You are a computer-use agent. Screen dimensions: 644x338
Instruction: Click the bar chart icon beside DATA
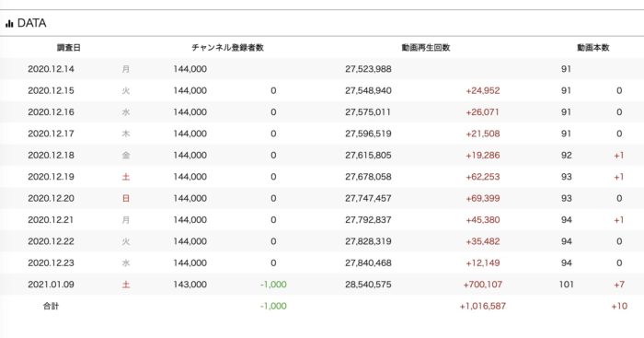(9, 24)
